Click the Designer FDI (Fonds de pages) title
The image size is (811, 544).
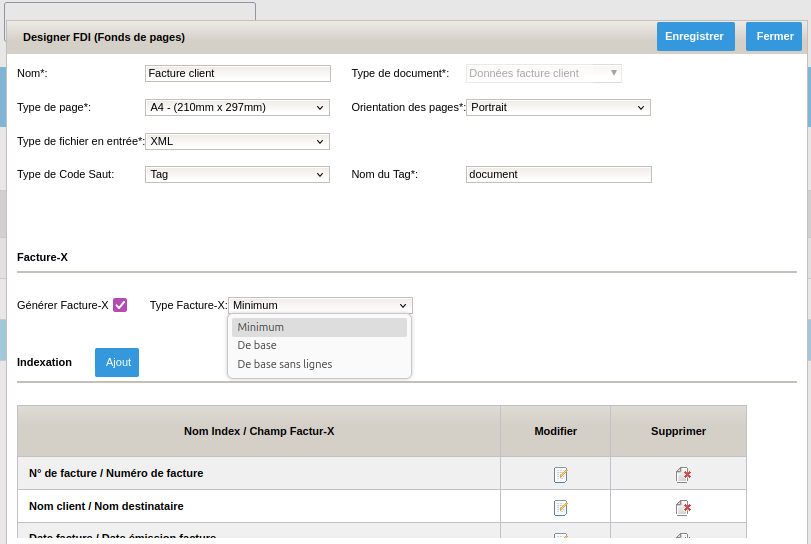click(x=104, y=37)
